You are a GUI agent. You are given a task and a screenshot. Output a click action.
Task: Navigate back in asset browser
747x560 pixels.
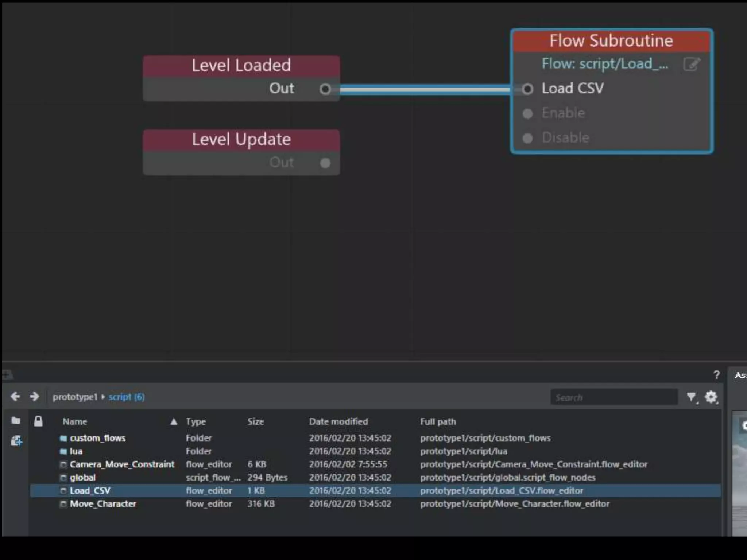point(16,396)
